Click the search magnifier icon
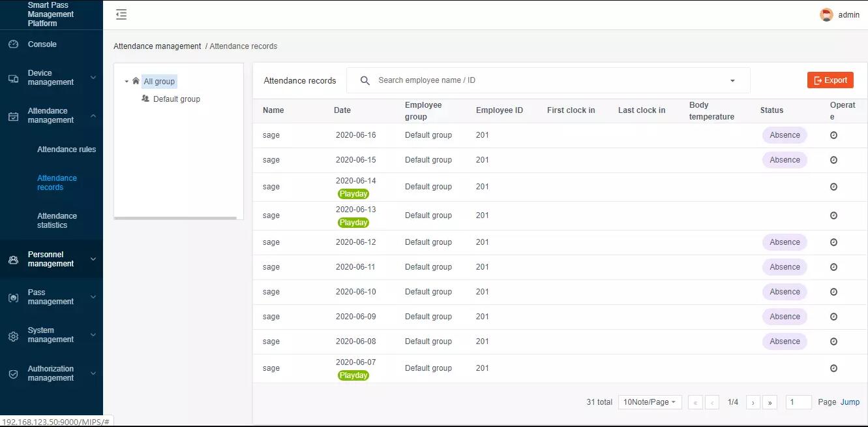868x427 pixels. point(365,80)
